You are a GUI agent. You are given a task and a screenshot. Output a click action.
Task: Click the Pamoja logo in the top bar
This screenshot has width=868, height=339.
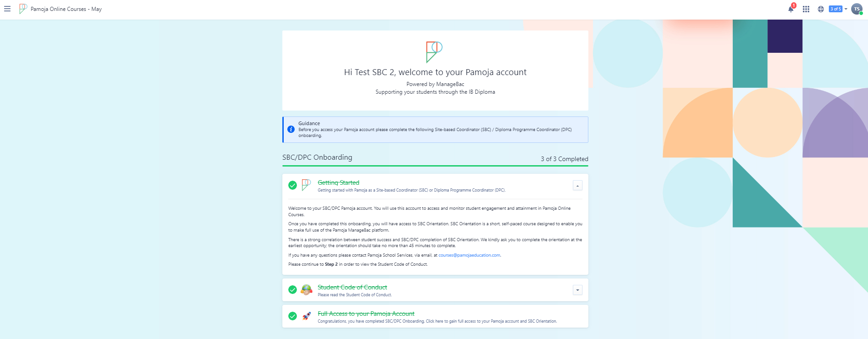pos(23,9)
